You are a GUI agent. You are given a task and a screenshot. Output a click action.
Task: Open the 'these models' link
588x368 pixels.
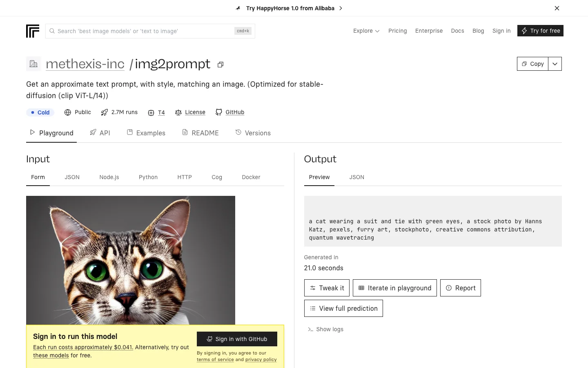[51, 355]
